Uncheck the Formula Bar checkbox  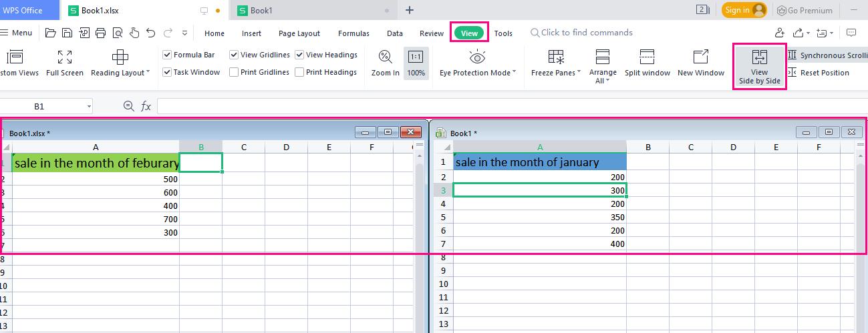tap(167, 55)
